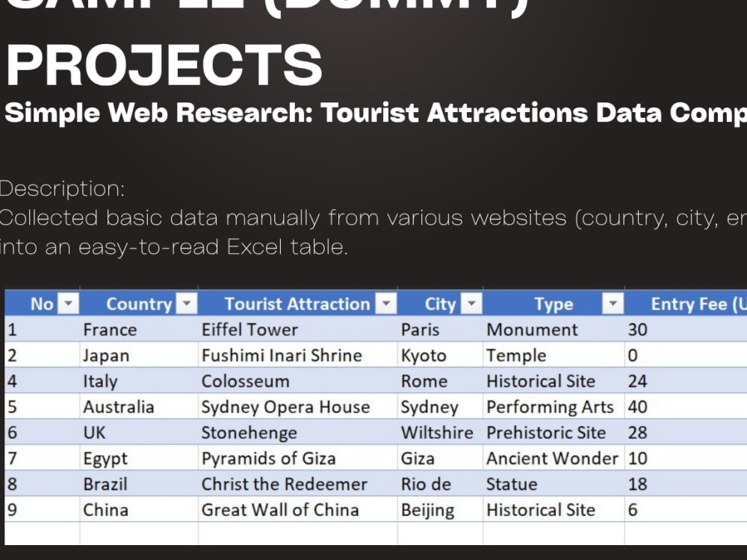Click the Description label
The image size is (747, 560).
point(63,189)
